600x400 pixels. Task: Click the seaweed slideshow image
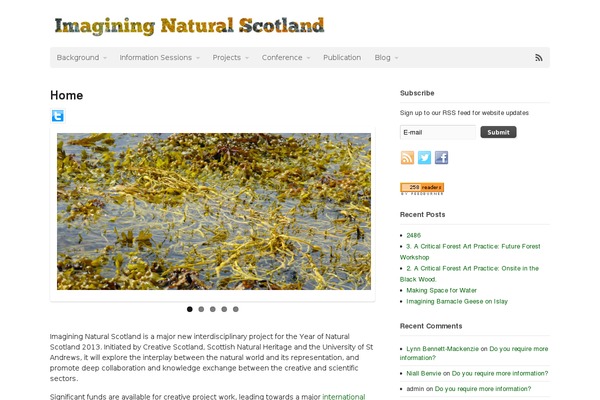tap(214, 211)
